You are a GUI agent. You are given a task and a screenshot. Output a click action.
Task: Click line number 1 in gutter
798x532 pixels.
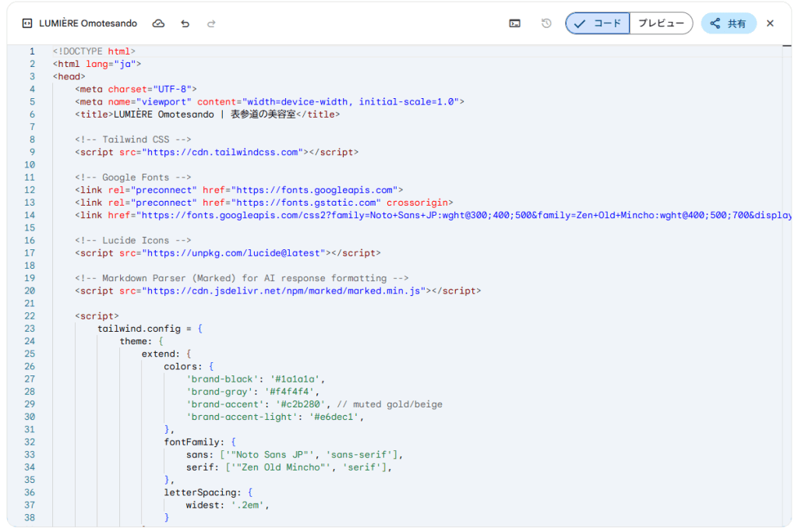[32, 51]
